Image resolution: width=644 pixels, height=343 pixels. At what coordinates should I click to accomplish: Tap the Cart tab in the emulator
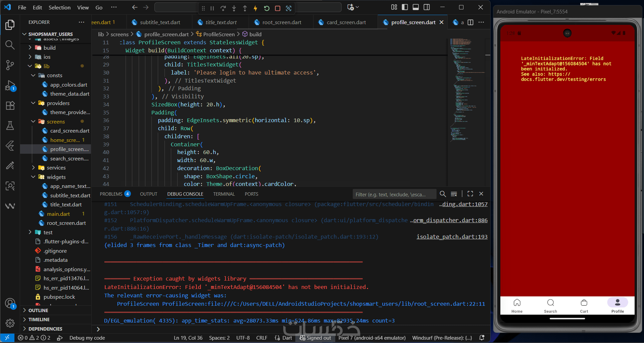[x=584, y=306]
